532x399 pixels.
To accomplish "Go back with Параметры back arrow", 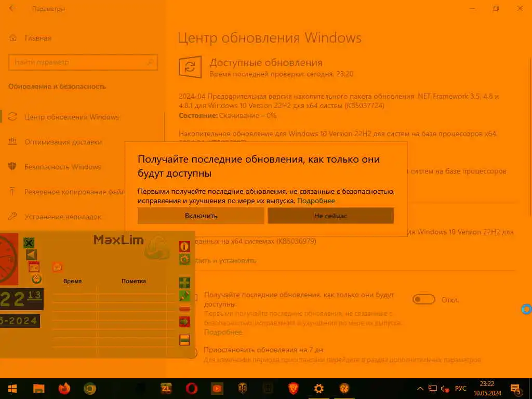I will 12,8.
